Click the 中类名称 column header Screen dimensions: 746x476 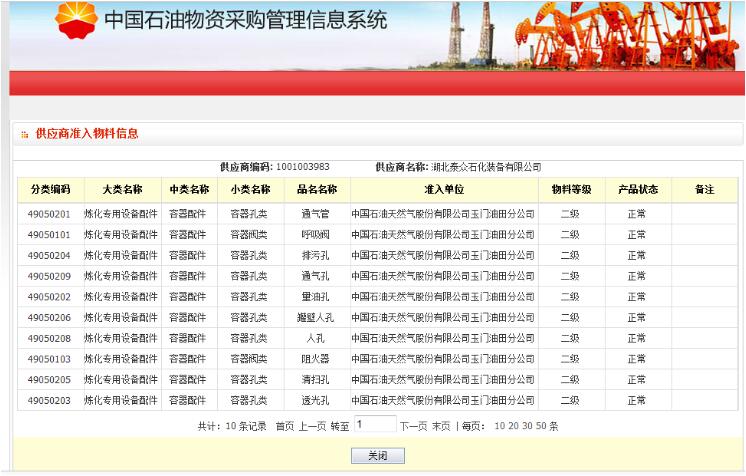pos(189,189)
